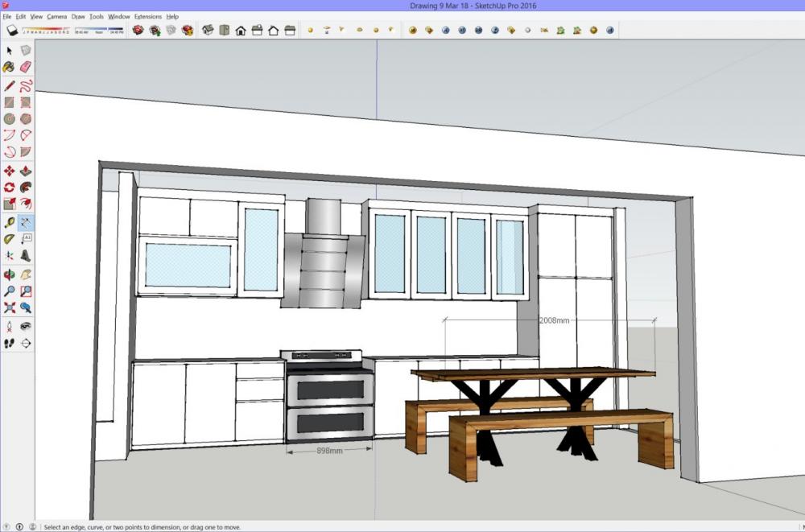805x532 pixels.
Task: Click the info circle status bar icon
Action: pos(19,526)
